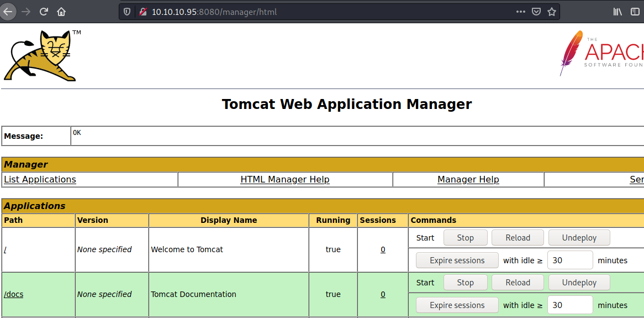
Task: Open the List Applications link
Action: click(x=40, y=179)
